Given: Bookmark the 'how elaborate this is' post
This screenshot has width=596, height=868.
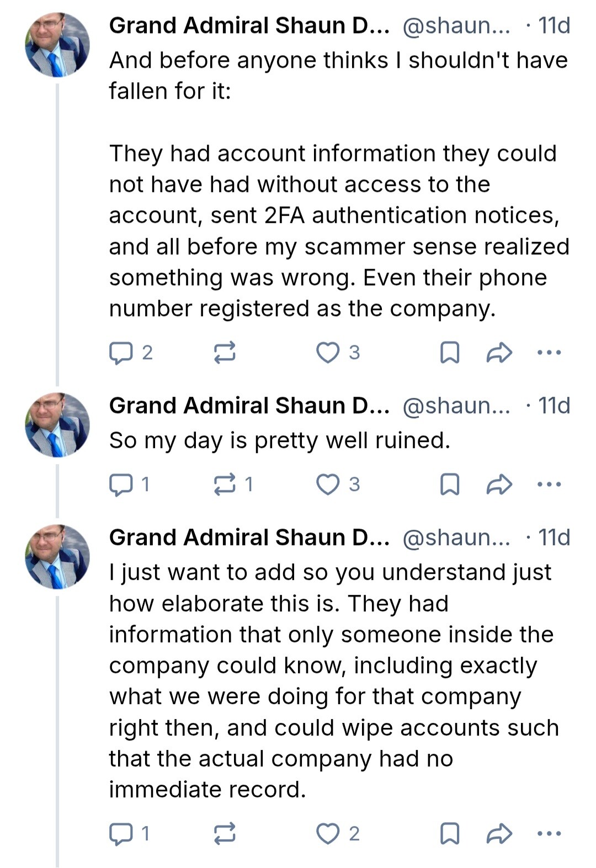Looking at the screenshot, I should (x=450, y=834).
